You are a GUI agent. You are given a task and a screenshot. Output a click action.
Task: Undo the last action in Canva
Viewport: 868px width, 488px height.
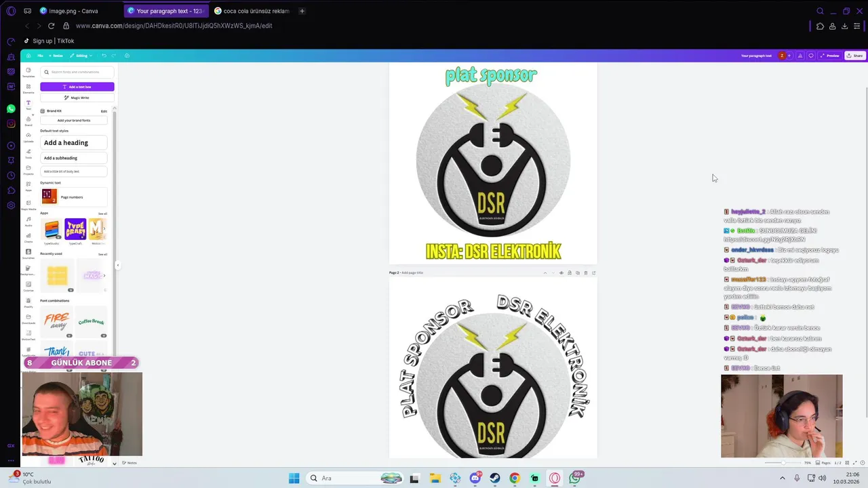(x=104, y=56)
